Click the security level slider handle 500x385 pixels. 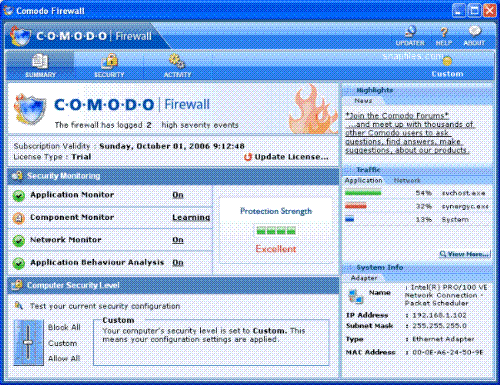point(28,342)
